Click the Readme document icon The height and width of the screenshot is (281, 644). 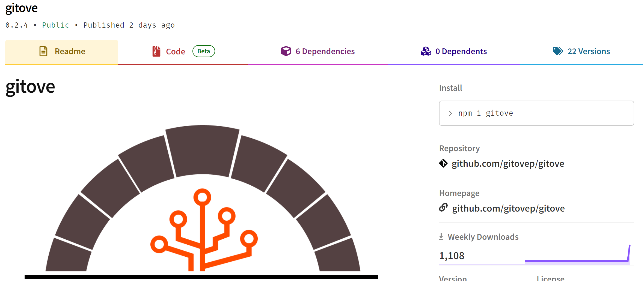(x=43, y=51)
